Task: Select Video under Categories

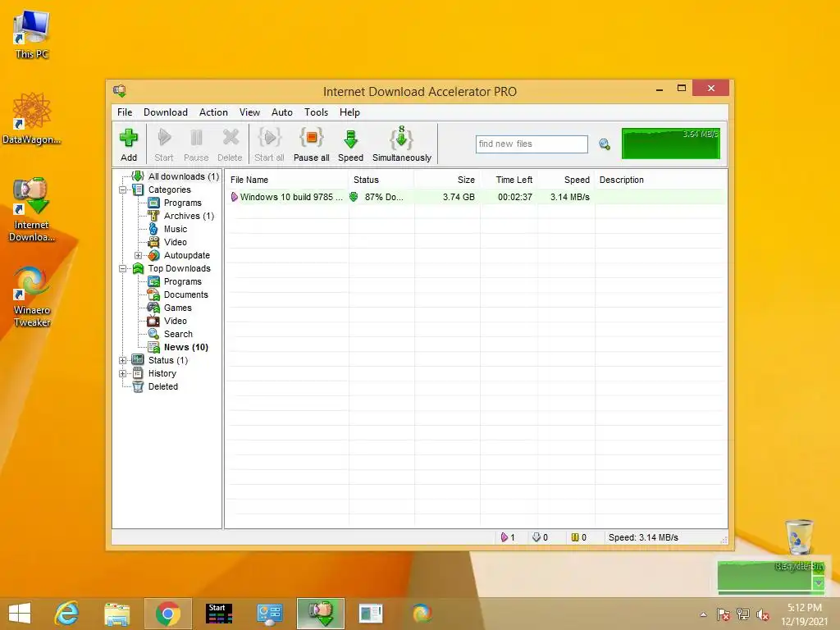Action: 176,242
